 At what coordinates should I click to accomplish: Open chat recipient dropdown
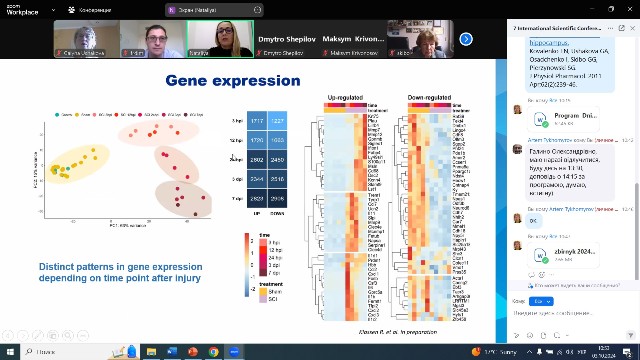pyautogui.click(x=541, y=301)
